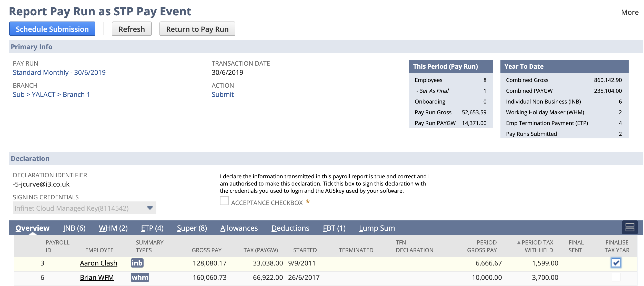Click the Schedule Submission button

tap(52, 29)
